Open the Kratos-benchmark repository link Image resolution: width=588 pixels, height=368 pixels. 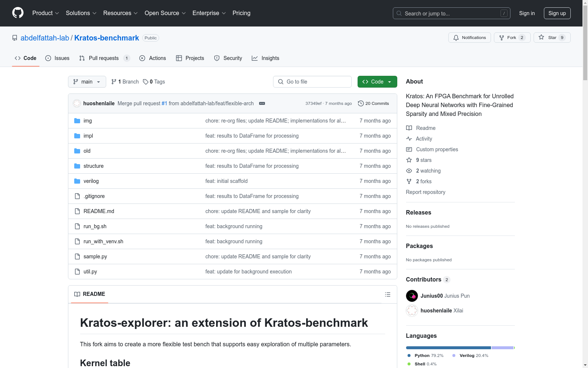[x=107, y=38]
